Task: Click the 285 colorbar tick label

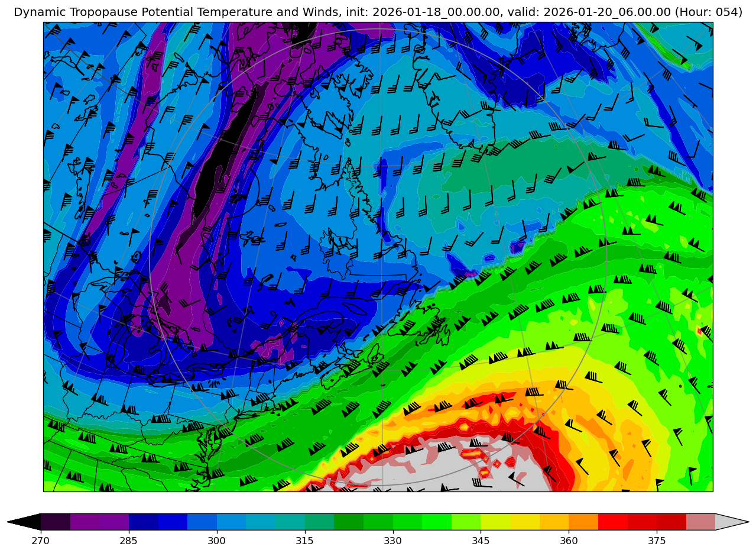Action: click(129, 541)
